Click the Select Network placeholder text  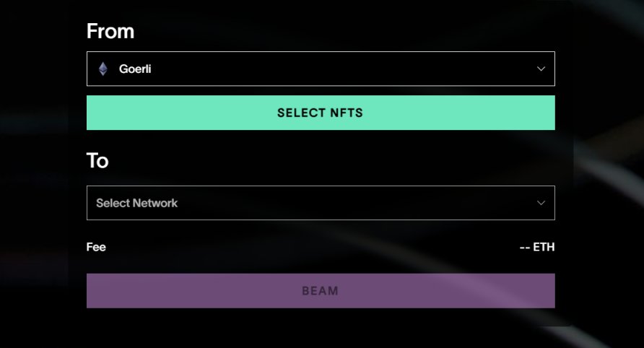click(x=136, y=203)
